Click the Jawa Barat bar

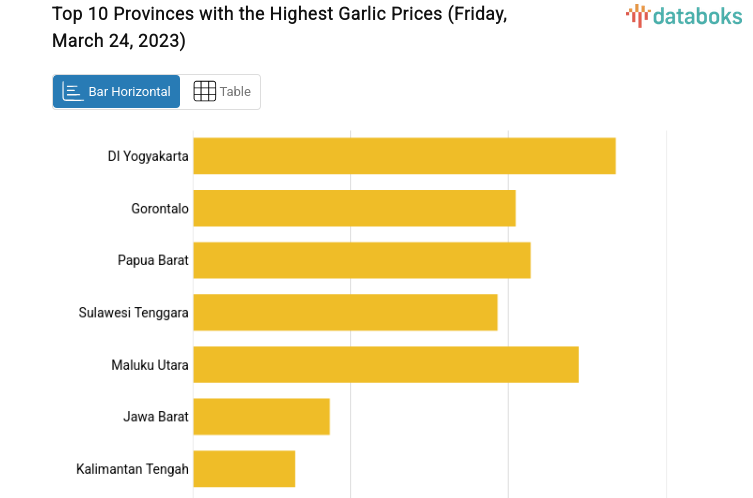click(261, 416)
